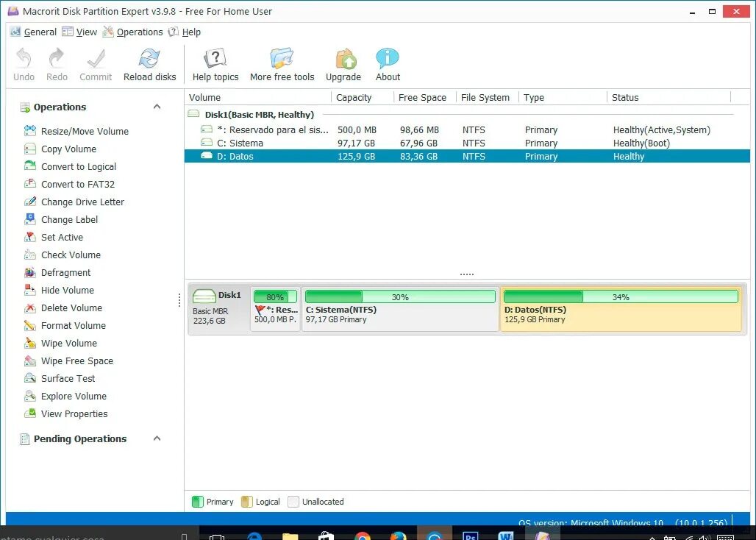Run Check Volume operation
Image resolution: width=756 pixels, height=540 pixels.
click(x=63, y=255)
